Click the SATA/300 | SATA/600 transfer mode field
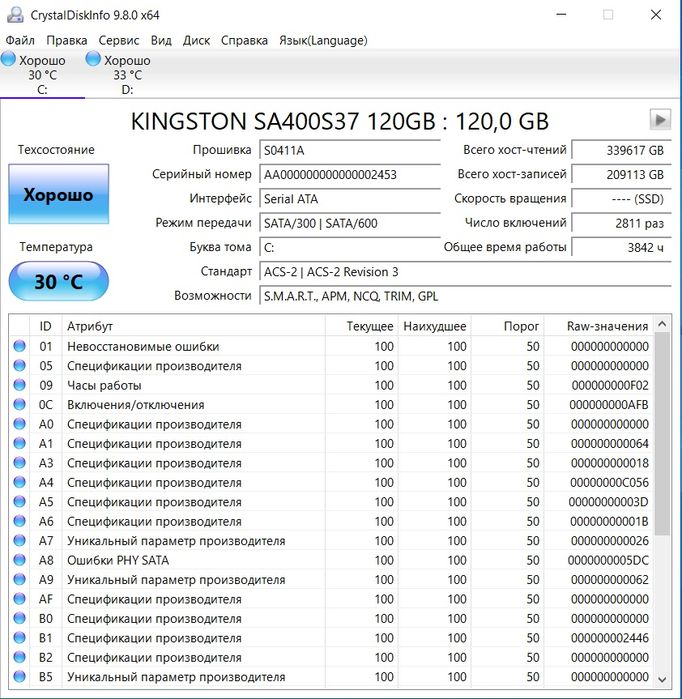 [x=350, y=223]
